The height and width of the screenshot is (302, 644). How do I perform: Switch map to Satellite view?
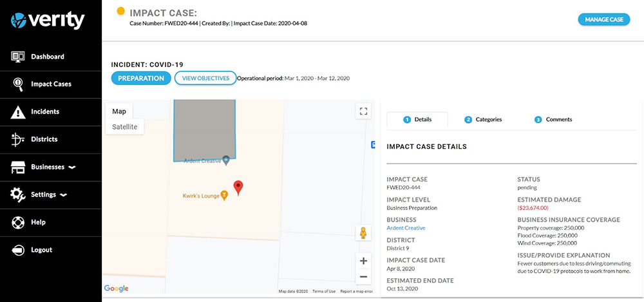pos(125,127)
